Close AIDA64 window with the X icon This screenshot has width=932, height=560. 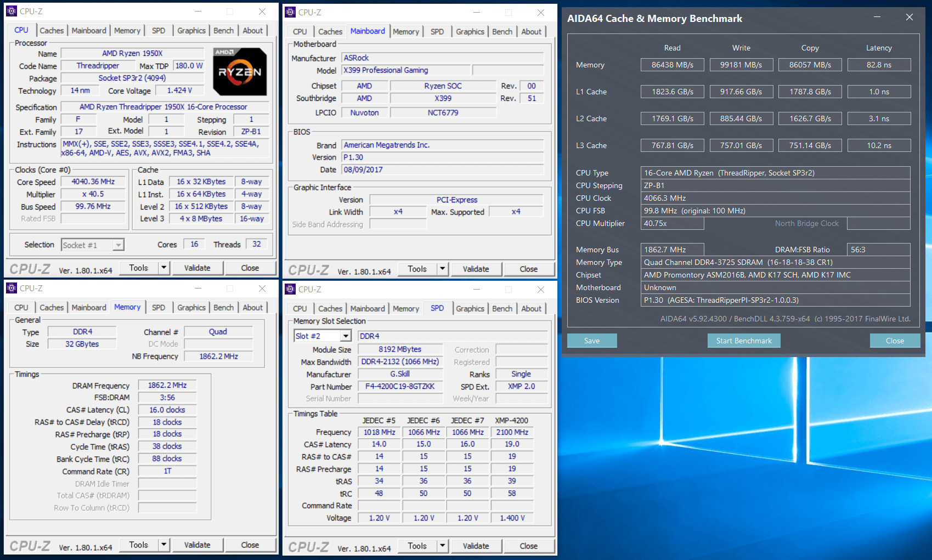click(x=910, y=18)
